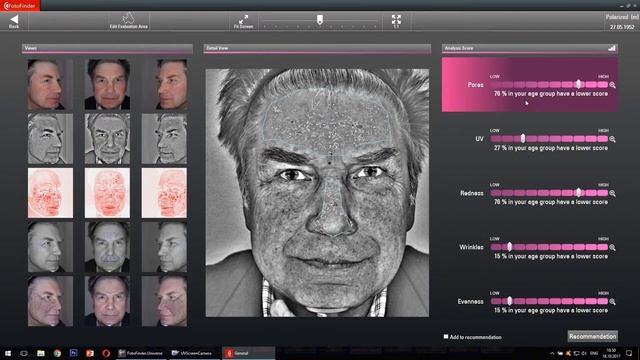Image resolution: width=640 pixels, height=360 pixels.
Task: Open the grayscale UV right-profile thumbnail
Action: pos(164,139)
